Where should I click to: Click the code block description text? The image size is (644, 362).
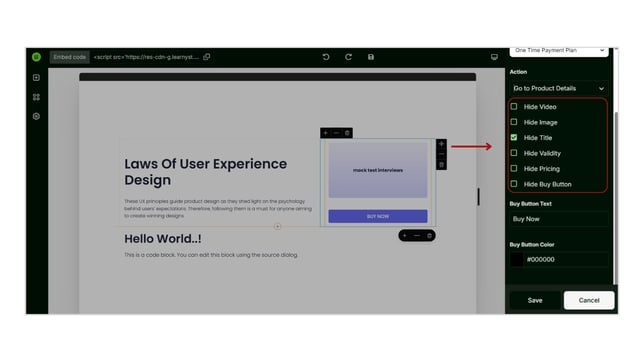pyautogui.click(x=211, y=255)
